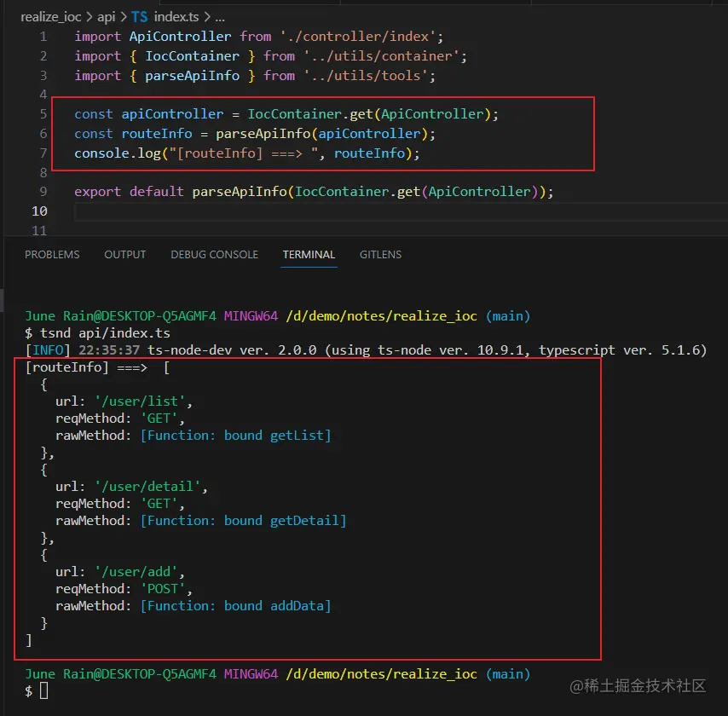Open the PROBLEMS panel tab
The width and height of the screenshot is (728, 716).
[x=52, y=255]
